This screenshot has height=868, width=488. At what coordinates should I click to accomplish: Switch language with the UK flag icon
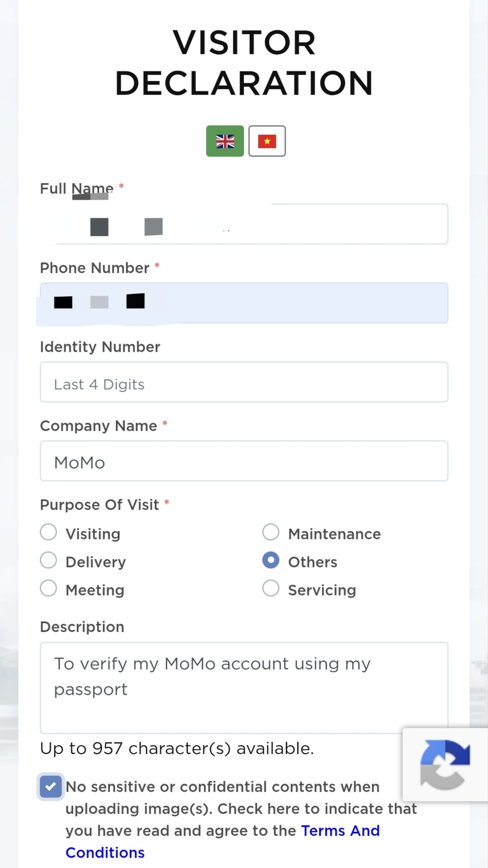[x=225, y=141]
